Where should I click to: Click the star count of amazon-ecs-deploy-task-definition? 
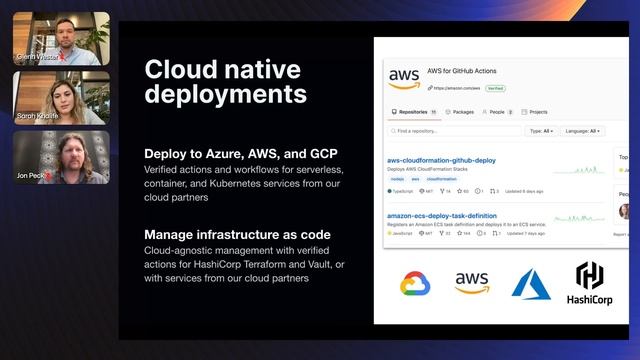pos(464,233)
